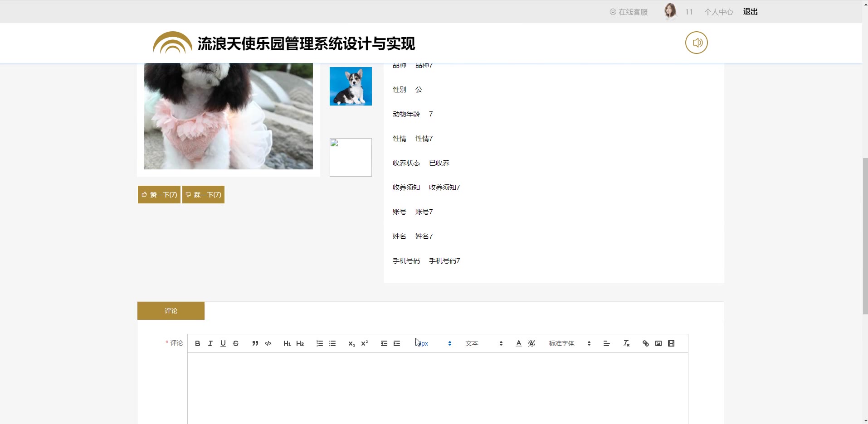868x424 pixels.
Task: Insert an ordered numbered list
Action: 320,343
